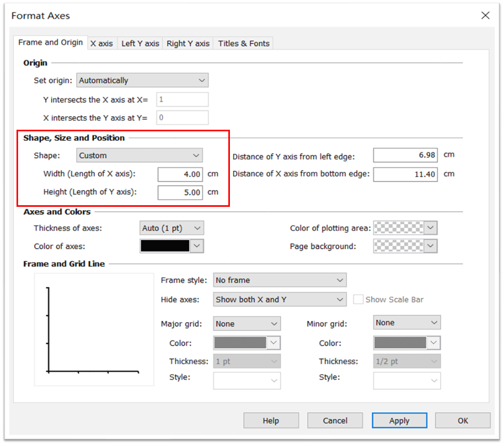Confirm the dialog with OK
Image resolution: width=504 pixels, height=445 pixels.
coord(463,421)
